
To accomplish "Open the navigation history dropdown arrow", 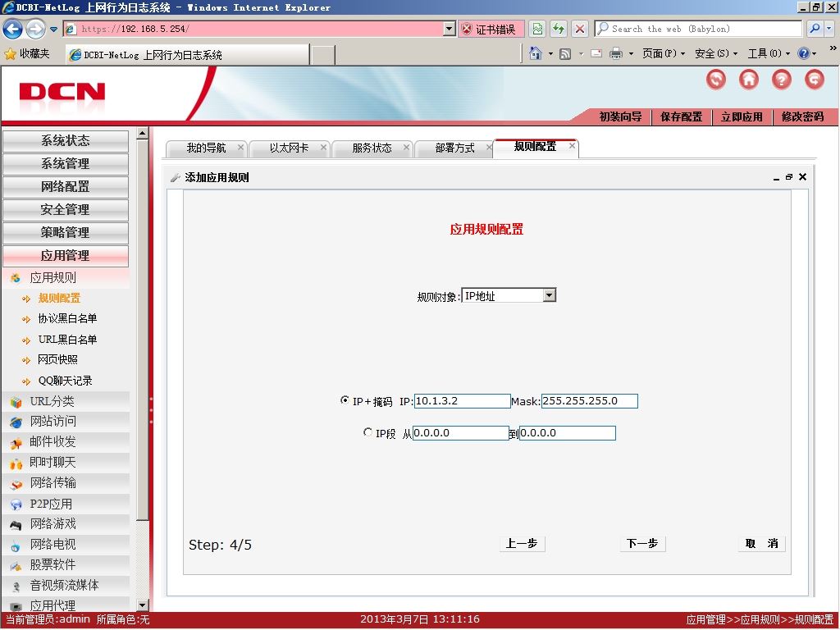I will [53, 29].
